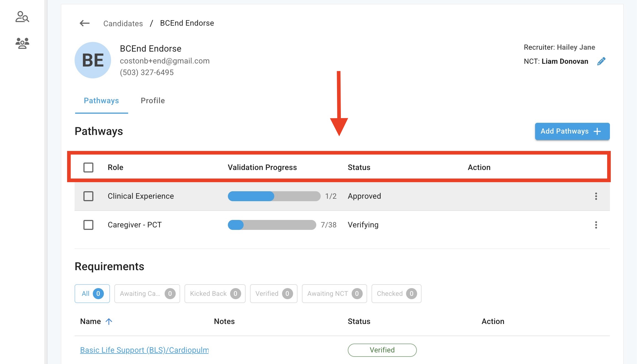Viewport: 637px width, 364px height.
Task: Filter requirements by Kicked Back
Action: 215,294
